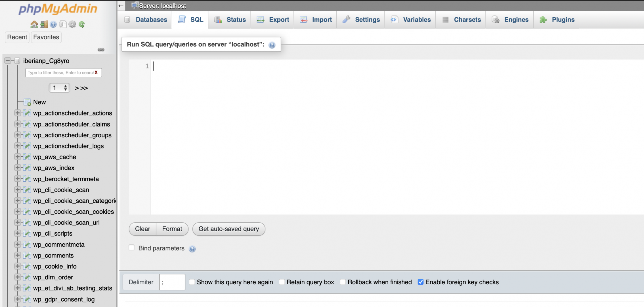Click table icon for wp_dlm_order
The height and width of the screenshot is (307, 644).
(x=27, y=277)
